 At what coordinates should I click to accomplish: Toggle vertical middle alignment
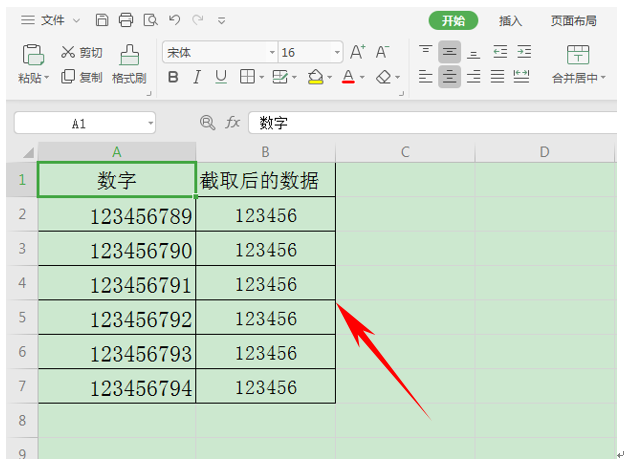(450, 52)
